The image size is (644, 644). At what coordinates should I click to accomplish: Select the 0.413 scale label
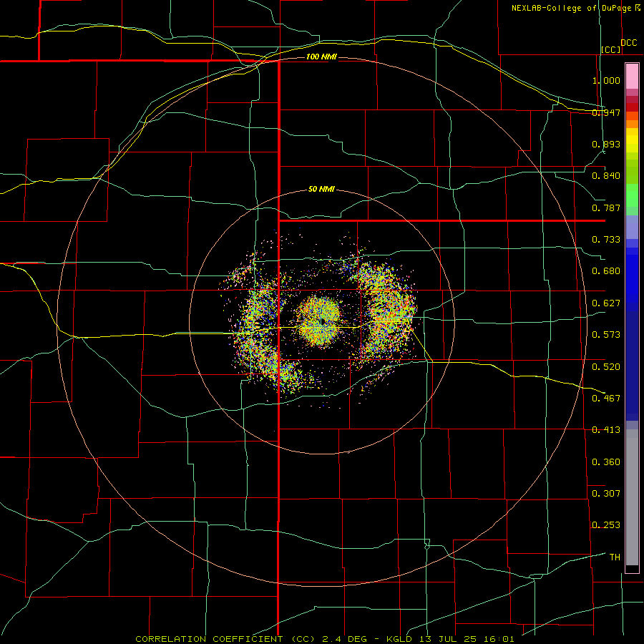click(606, 430)
